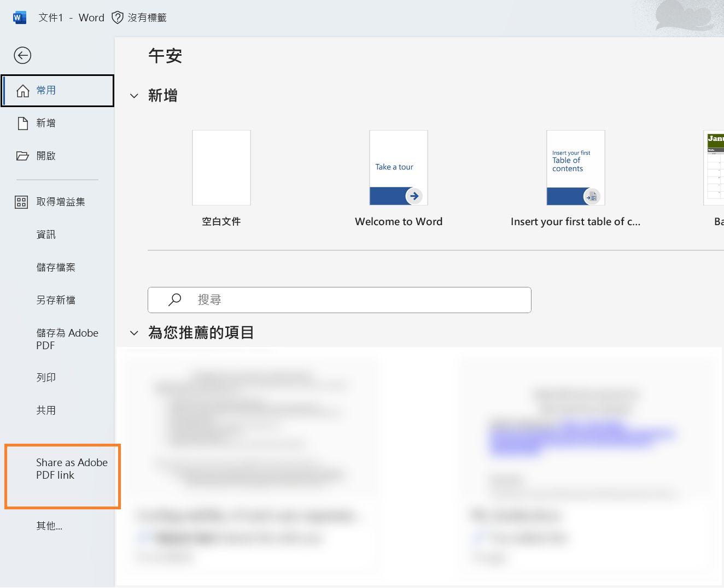
Task: Select the 新增 new document icon
Action: coord(22,123)
